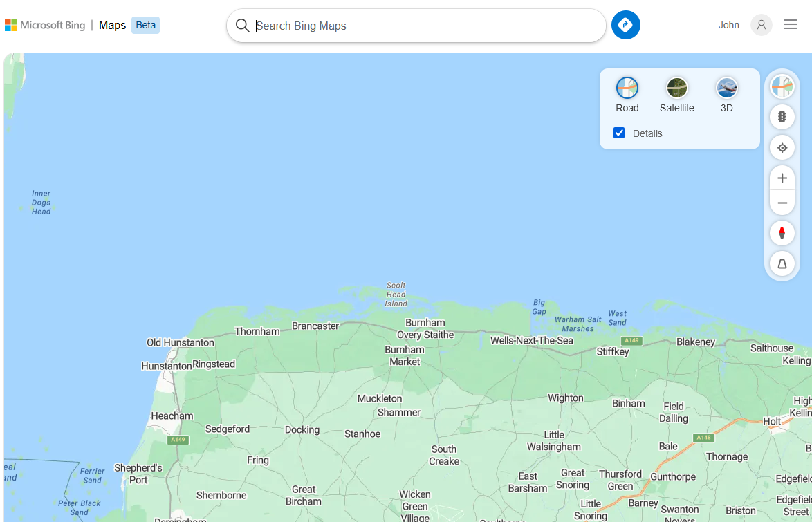Click the Microsoft Bing logo
The image size is (812, 522).
click(x=45, y=24)
